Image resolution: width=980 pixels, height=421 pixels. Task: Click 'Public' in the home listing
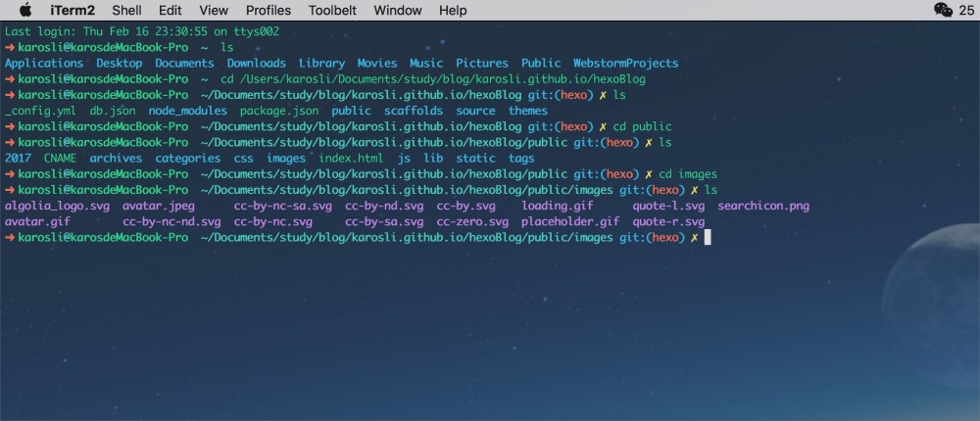[x=541, y=63]
